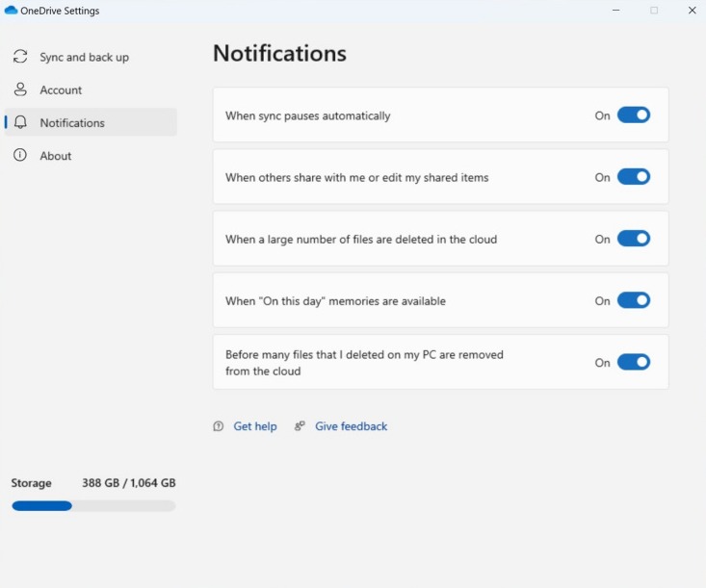This screenshot has width=706, height=588.
Task: Click On label beside memories toggle
Action: click(602, 301)
